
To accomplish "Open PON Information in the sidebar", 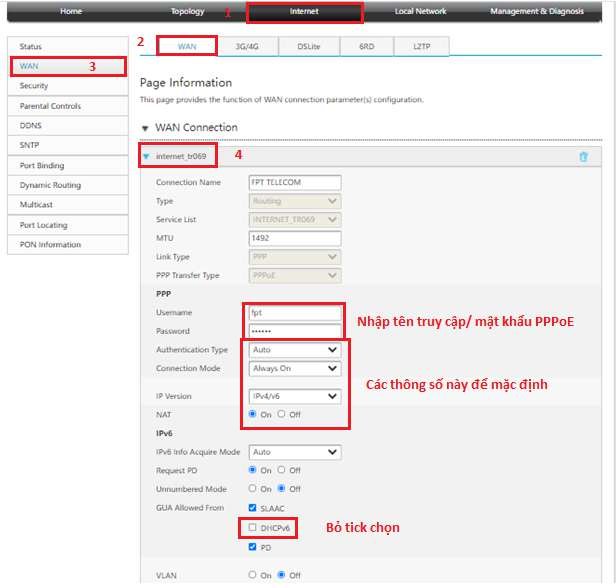I will (x=68, y=245).
